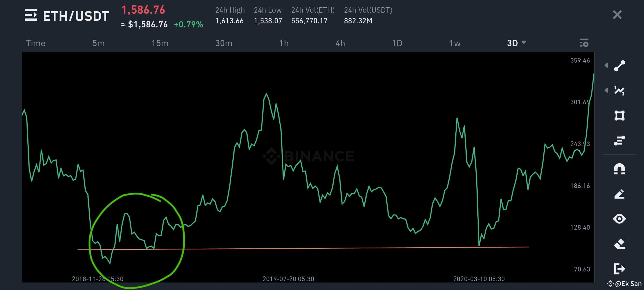644x290 pixels.
Task: Switch chart interval to 5m
Action: tap(98, 43)
